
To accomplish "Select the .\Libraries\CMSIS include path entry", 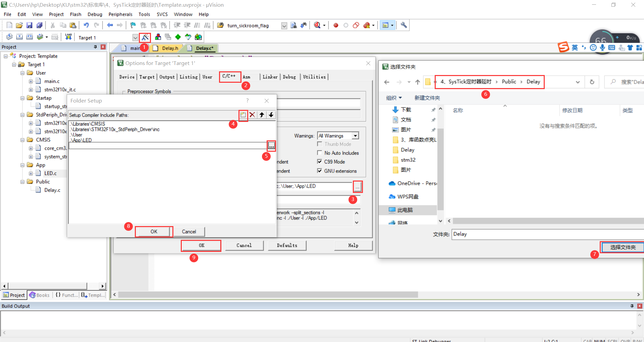I will pyautogui.click(x=88, y=124).
